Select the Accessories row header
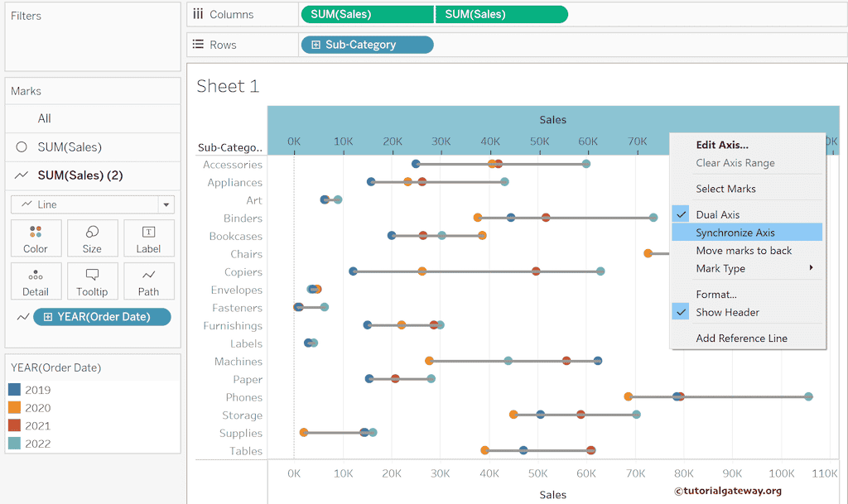The width and height of the screenshot is (848, 504). [x=232, y=165]
